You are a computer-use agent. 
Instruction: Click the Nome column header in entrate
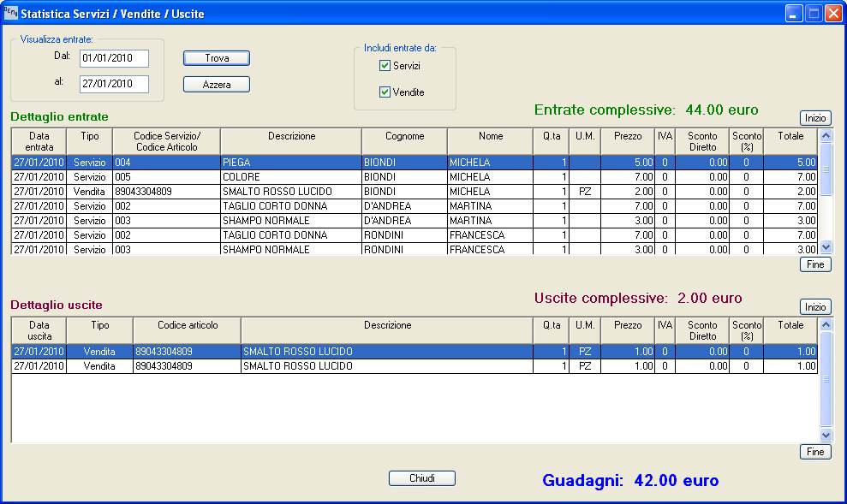pos(491,141)
